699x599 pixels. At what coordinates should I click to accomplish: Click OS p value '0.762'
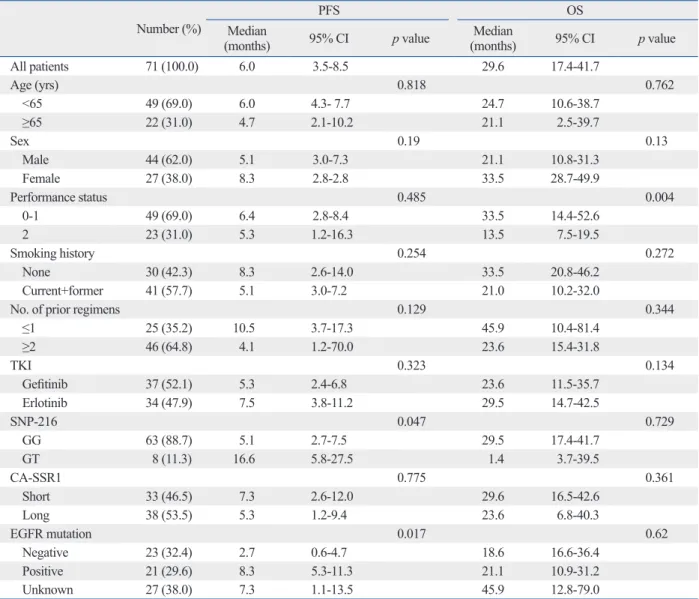(659, 85)
